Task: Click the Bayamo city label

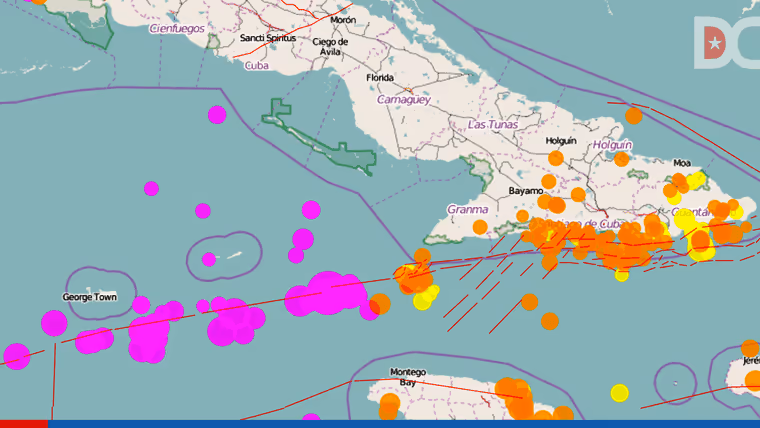Action: click(x=525, y=191)
